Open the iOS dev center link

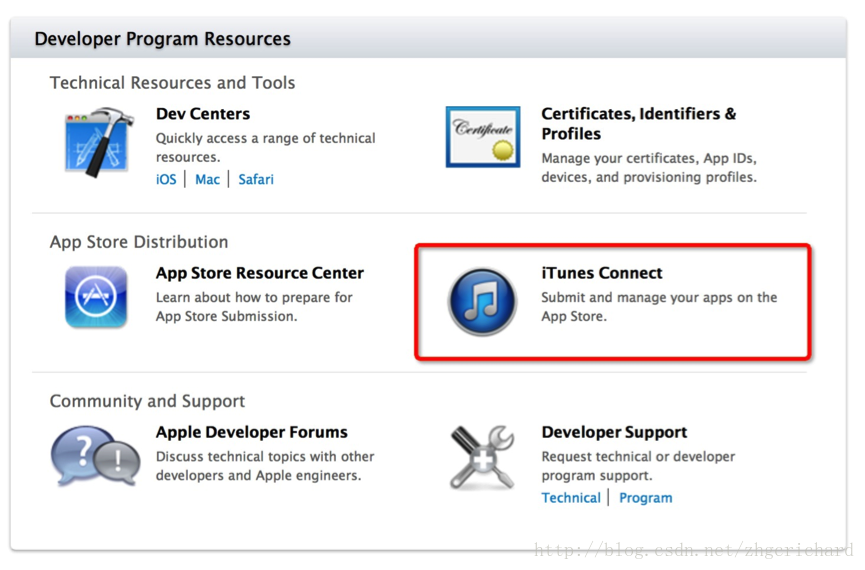166,179
